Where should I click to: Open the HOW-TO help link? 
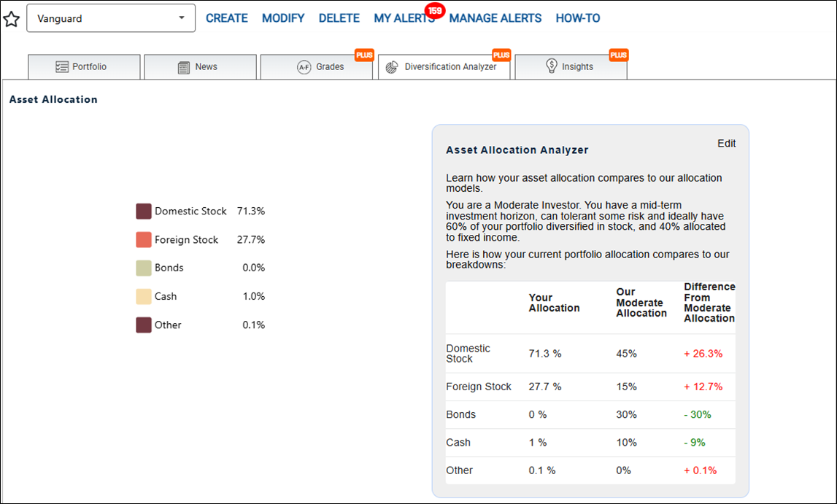[577, 18]
